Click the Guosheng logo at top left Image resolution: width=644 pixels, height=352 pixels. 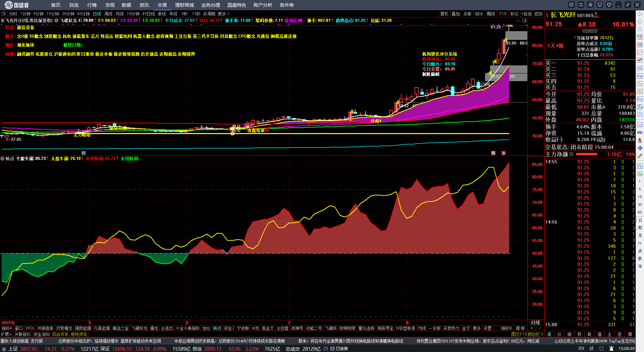click(x=16, y=5)
